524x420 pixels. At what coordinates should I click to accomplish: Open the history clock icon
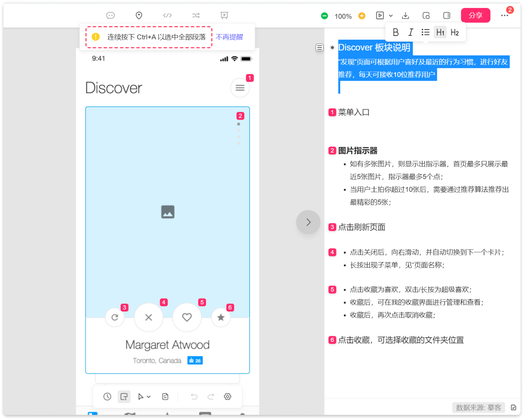tap(107, 397)
